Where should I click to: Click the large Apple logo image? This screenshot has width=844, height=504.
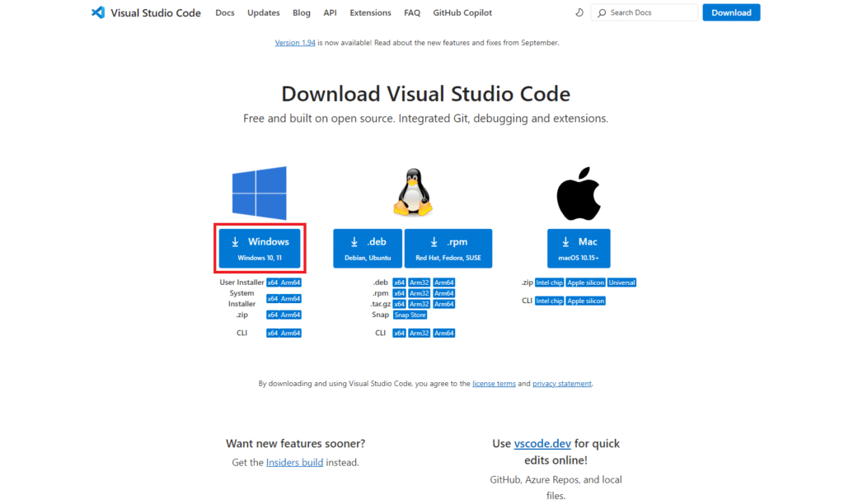578,194
